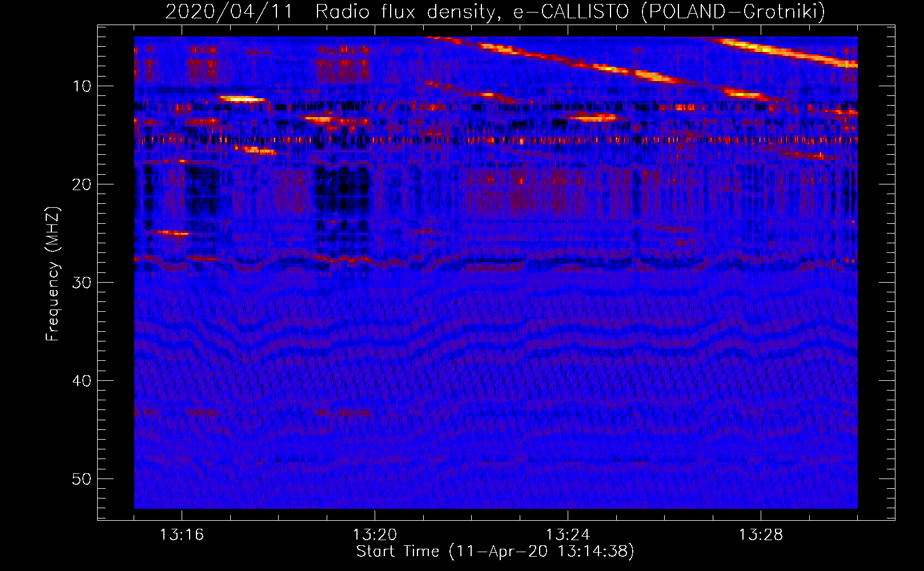The width and height of the screenshot is (924, 571).
Task: Click the frequency tick label "30"
Action: tap(82, 283)
